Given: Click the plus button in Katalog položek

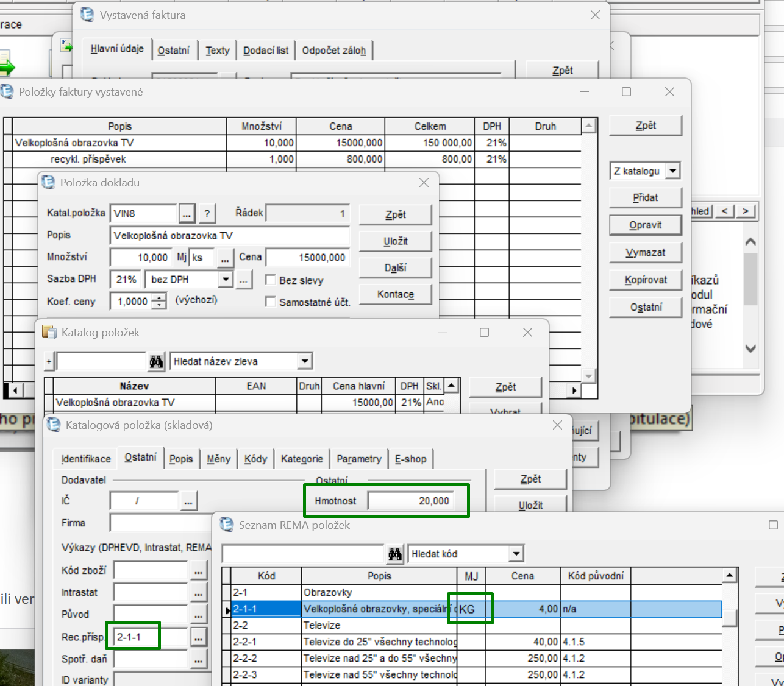Looking at the screenshot, I should (x=49, y=361).
